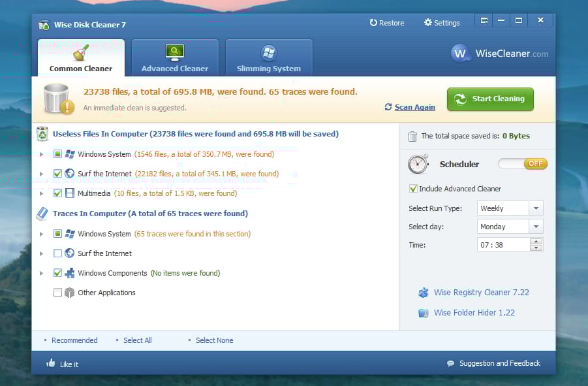Click the Other Applications label

pos(106,293)
